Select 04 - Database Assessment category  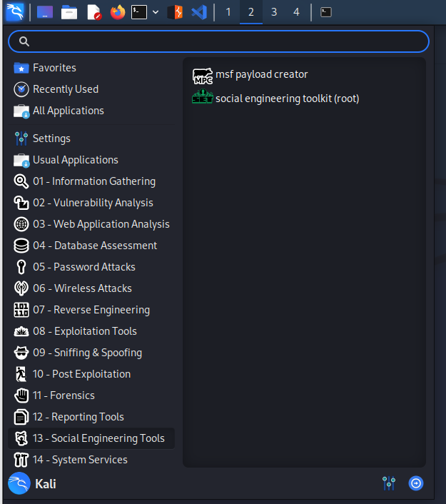(x=91, y=246)
